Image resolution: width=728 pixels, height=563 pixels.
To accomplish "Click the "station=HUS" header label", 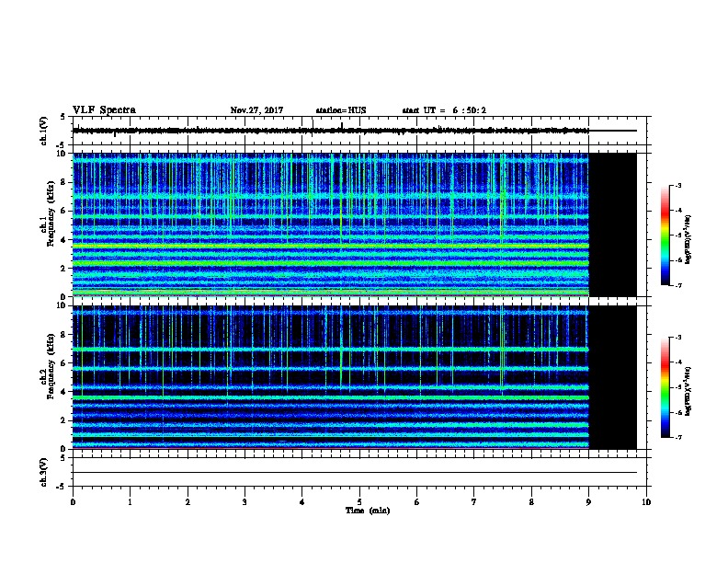I will pos(341,110).
